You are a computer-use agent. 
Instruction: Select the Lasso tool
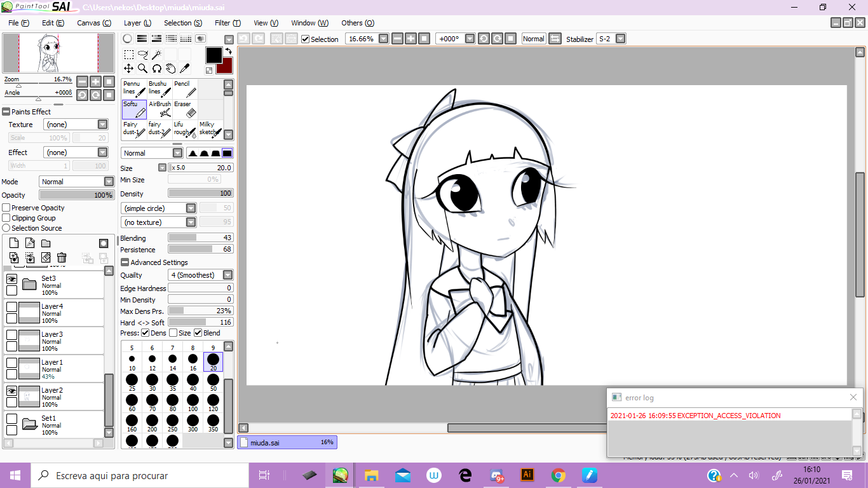(142, 55)
